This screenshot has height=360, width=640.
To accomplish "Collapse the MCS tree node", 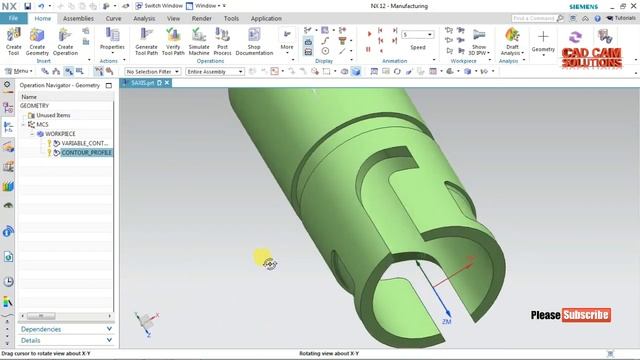I will tap(23, 124).
